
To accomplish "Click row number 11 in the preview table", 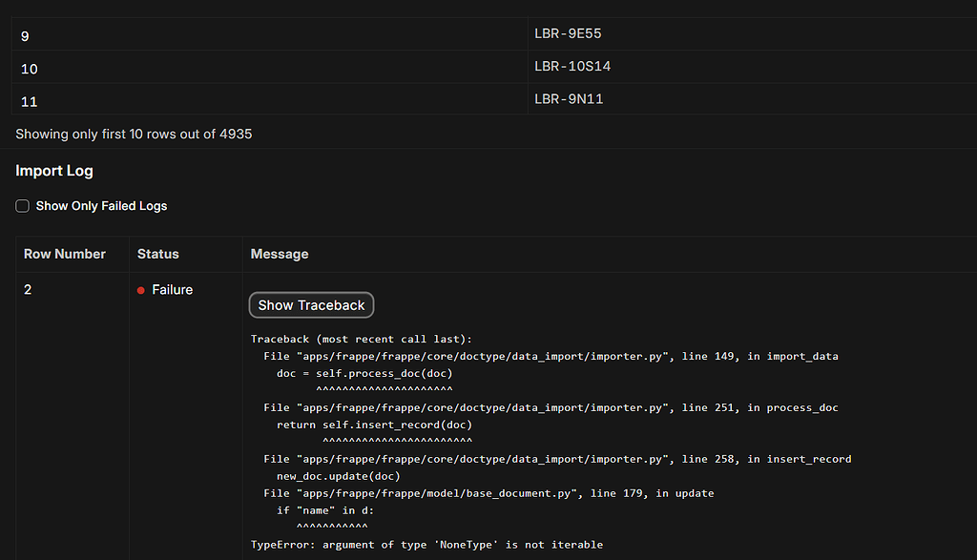I will (x=29, y=100).
